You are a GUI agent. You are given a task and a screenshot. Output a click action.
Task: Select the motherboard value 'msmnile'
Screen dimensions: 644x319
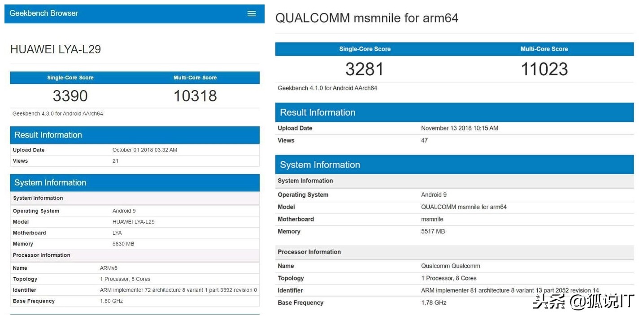pyautogui.click(x=432, y=219)
